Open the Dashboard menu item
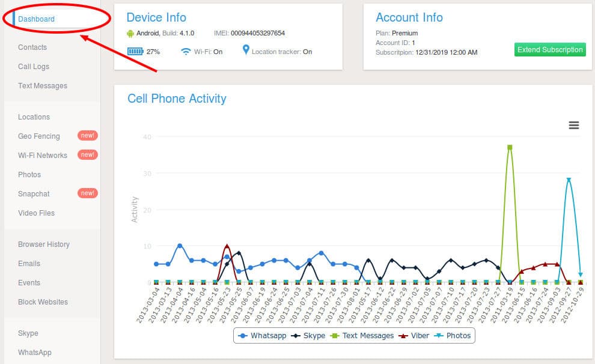This screenshot has height=364, width=595. 36,19
